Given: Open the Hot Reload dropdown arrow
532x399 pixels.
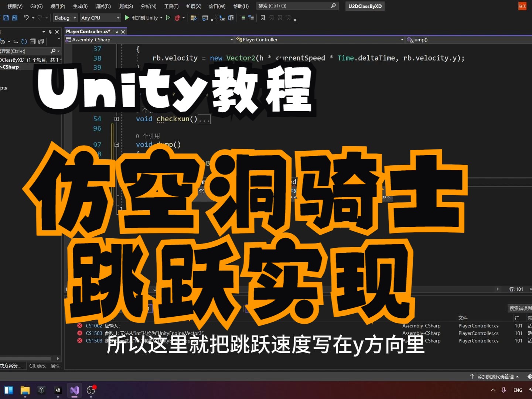Looking at the screenshot, I should (184, 18).
